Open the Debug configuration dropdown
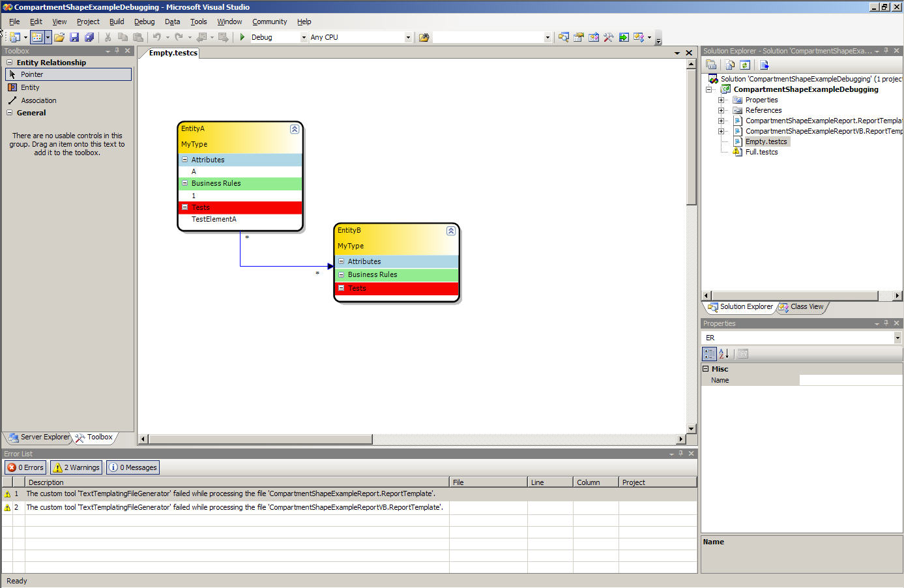This screenshot has height=588, width=904. click(304, 38)
